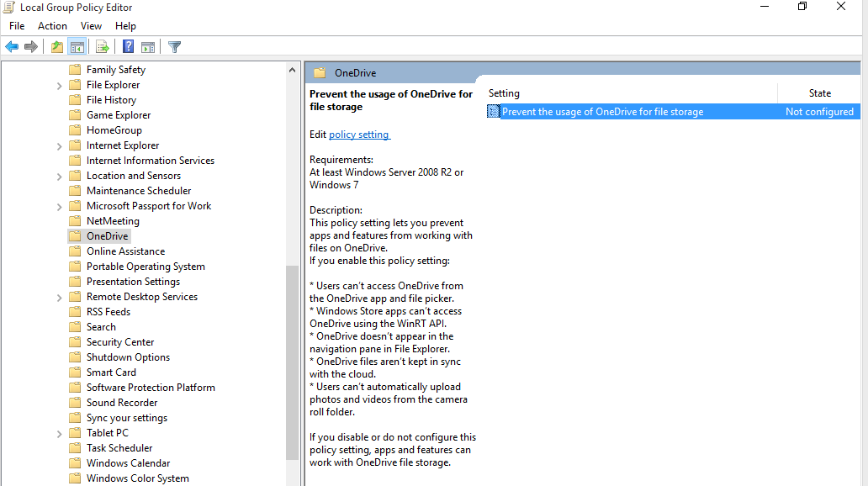
Task: Select Online Assistance in the tree
Action: [x=125, y=251]
